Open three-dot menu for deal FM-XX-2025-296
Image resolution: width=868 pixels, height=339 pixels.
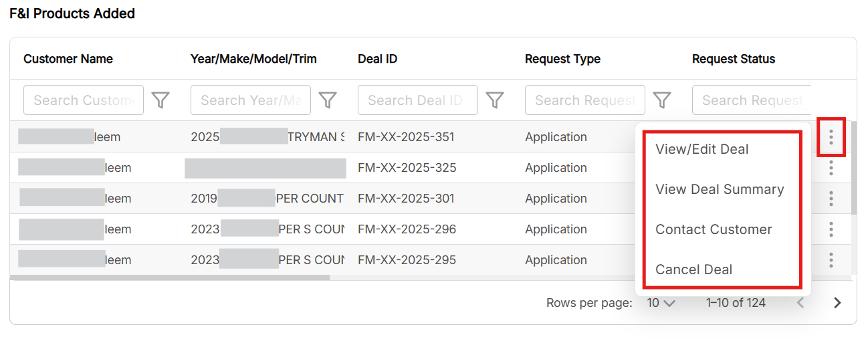coord(831,229)
